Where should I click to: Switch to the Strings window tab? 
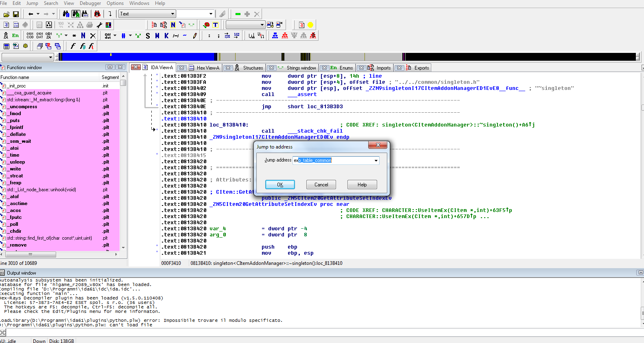coord(301,68)
